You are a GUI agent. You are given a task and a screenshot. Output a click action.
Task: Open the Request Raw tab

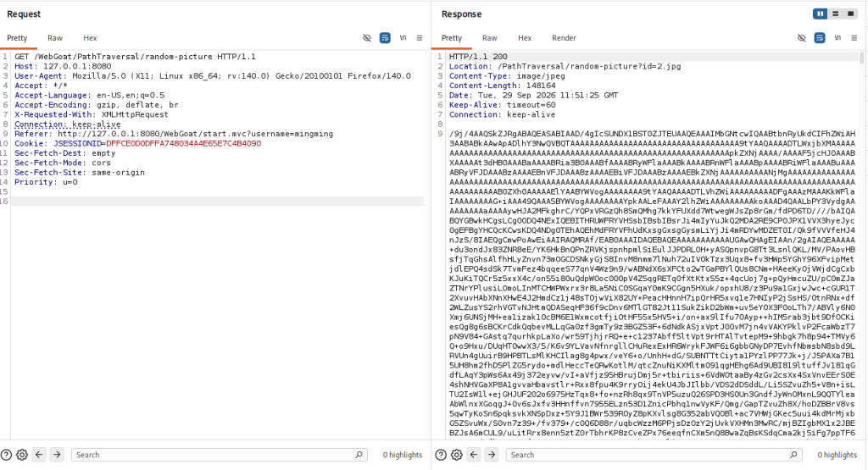point(55,38)
